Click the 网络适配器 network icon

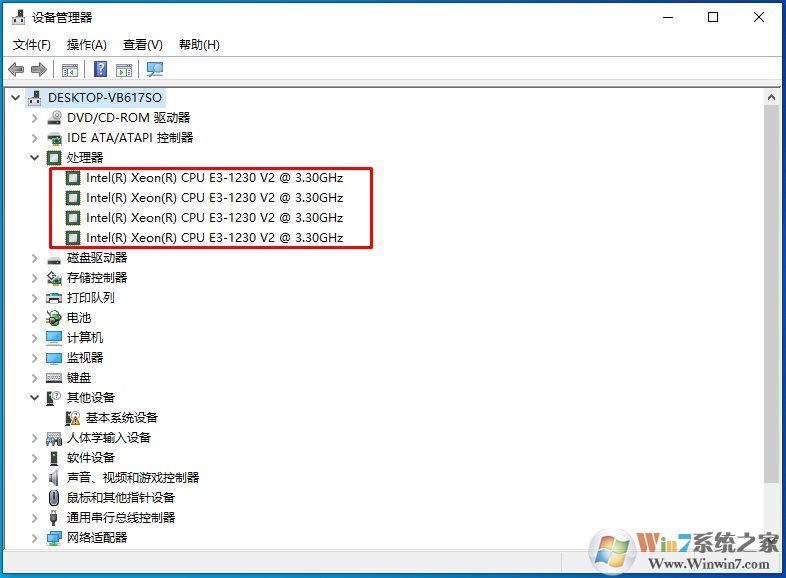pyautogui.click(x=54, y=538)
